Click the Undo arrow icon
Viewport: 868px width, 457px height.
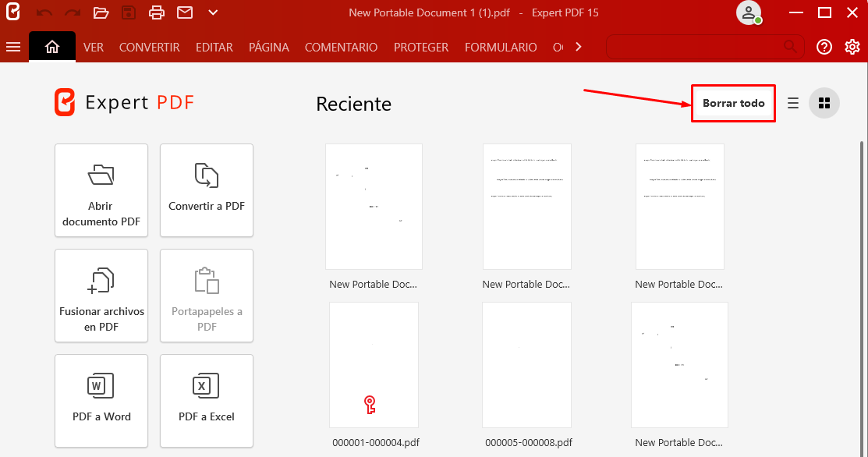[x=44, y=12]
